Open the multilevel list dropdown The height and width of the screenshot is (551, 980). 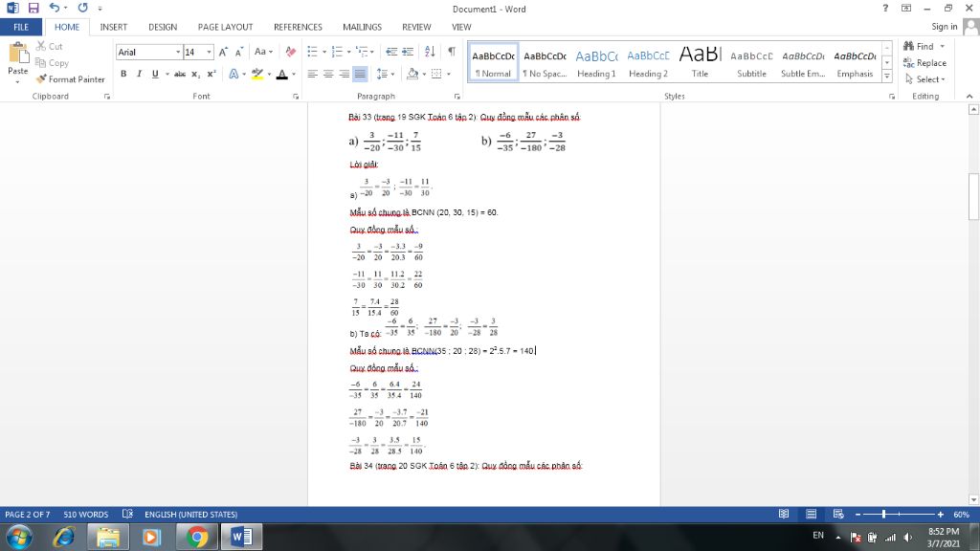click(x=372, y=52)
